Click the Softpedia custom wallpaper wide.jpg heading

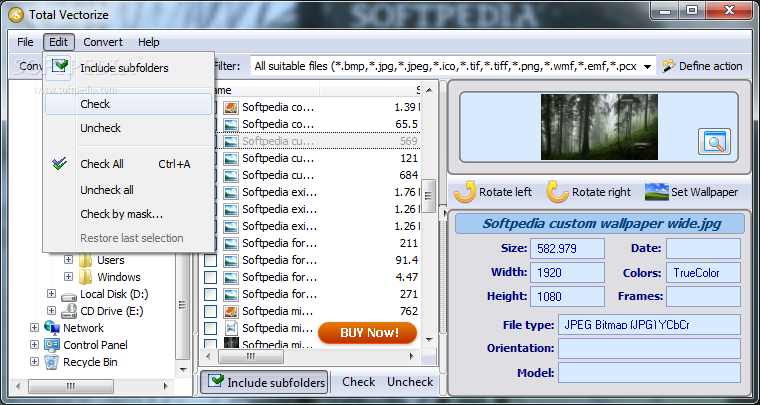coord(600,224)
